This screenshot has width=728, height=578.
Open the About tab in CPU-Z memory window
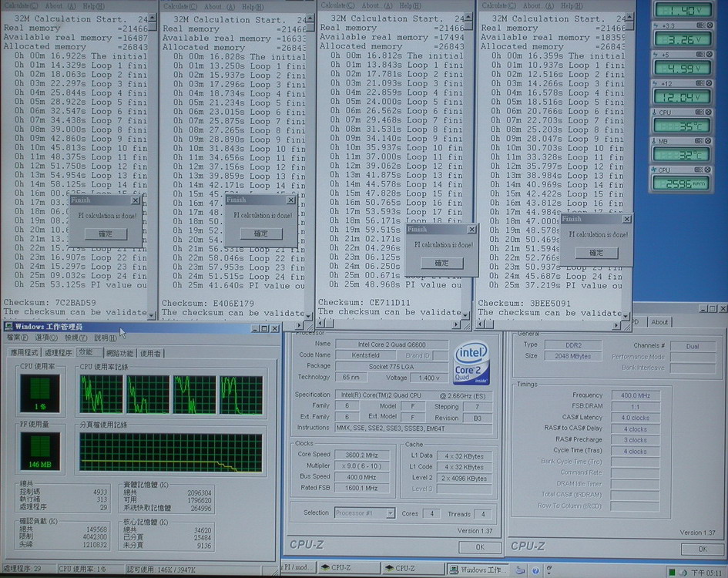(x=659, y=321)
